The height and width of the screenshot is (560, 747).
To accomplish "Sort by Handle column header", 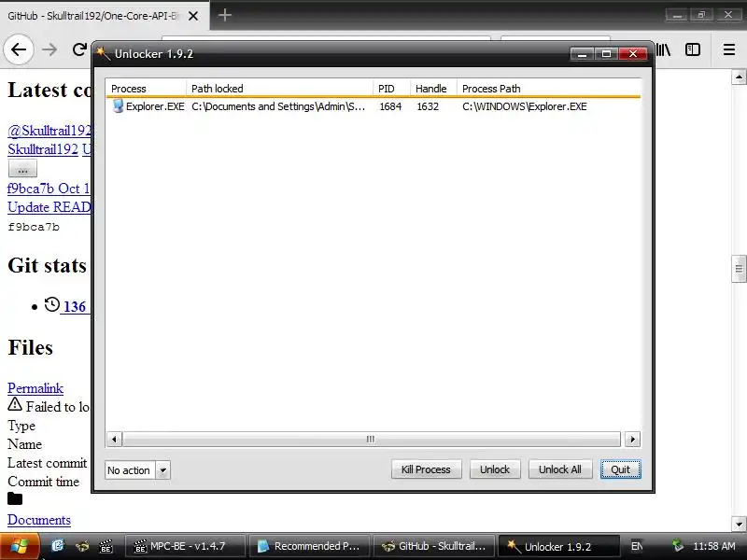I will point(433,89).
